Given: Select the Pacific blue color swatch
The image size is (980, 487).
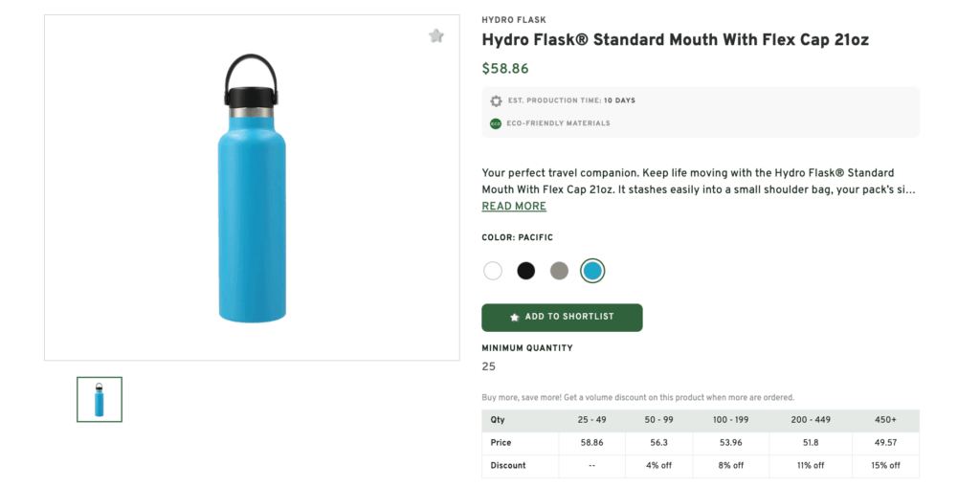Looking at the screenshot, I should (x=592, y=271).
